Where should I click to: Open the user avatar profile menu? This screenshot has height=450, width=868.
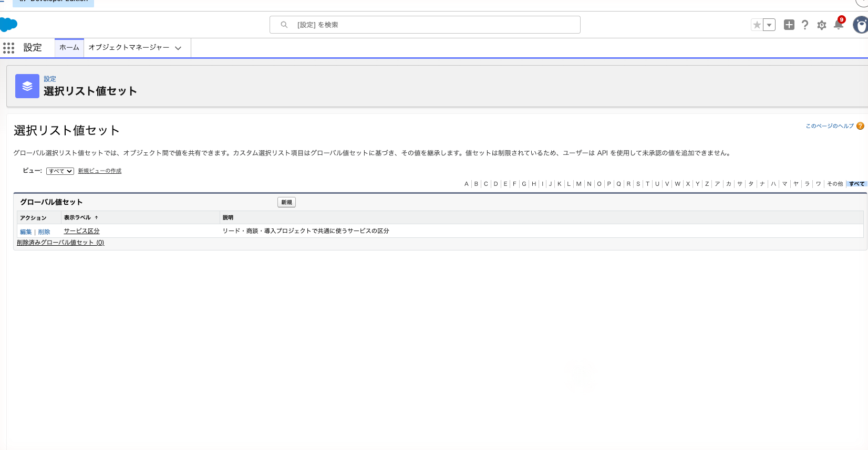click(860, 25)
